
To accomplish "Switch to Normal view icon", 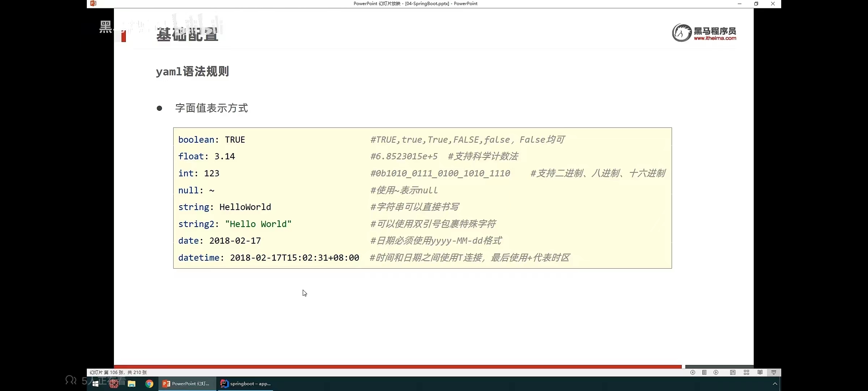I will pos(732,372).
